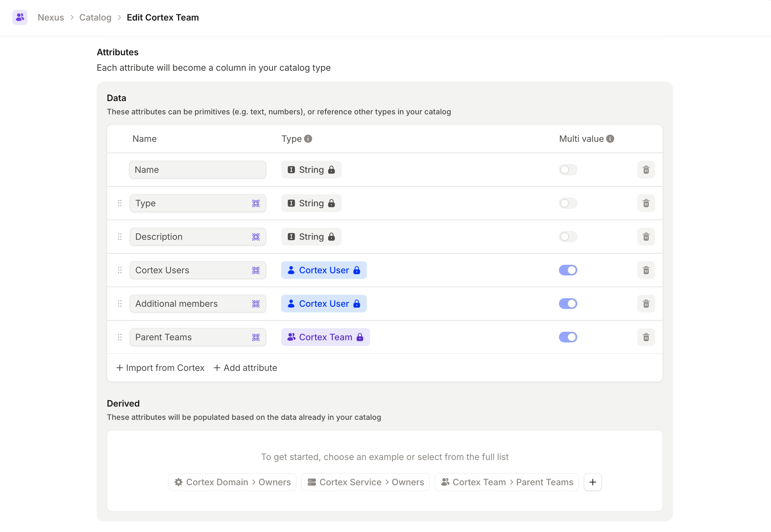This screenshot has height=532, width=771.
Task: Go to Nexus in the breadcrumb
Action: (51, 17)
